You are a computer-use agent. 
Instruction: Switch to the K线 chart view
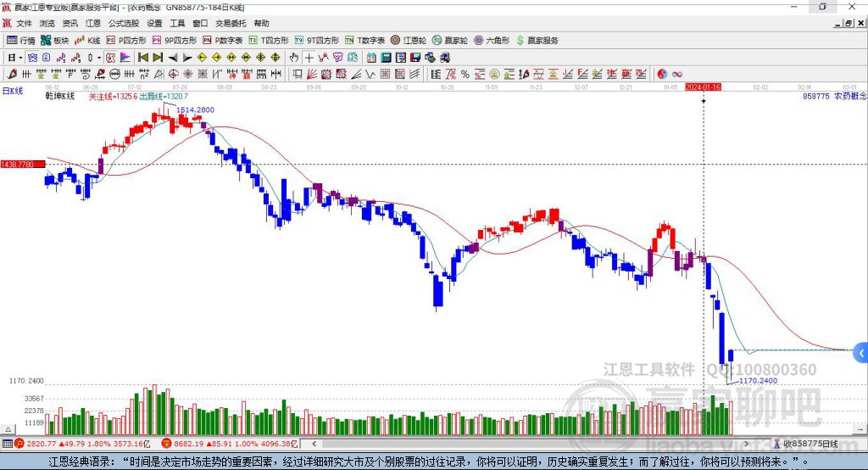point(87,41)
